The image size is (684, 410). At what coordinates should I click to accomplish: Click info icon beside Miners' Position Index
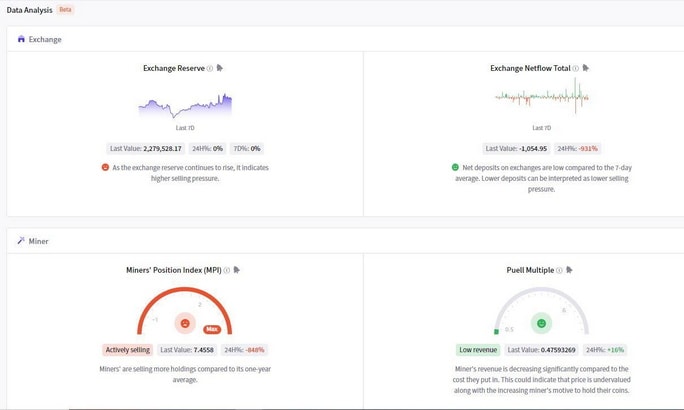click(x=227, y=270)
